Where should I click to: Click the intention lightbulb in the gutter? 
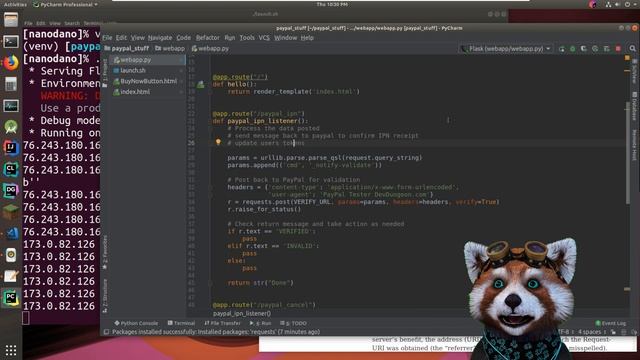click(218, 142)
